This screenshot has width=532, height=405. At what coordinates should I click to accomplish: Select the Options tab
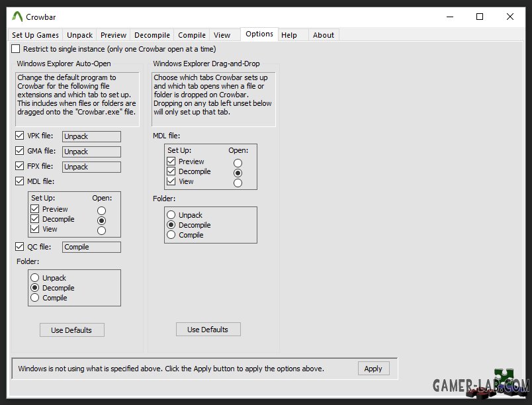click(259, 34)
